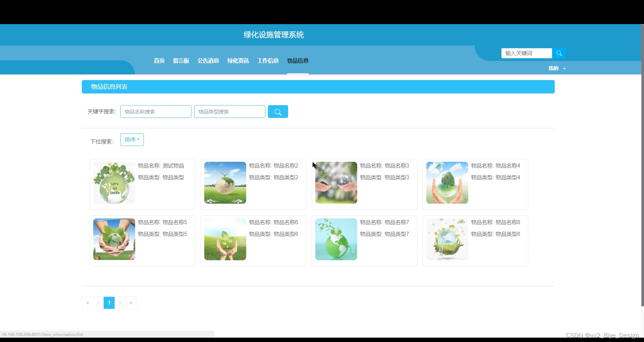Switch to the 物品信息 tab
Image resolution: width=644 pixels, height=342 pixels.
coord(298,61)
